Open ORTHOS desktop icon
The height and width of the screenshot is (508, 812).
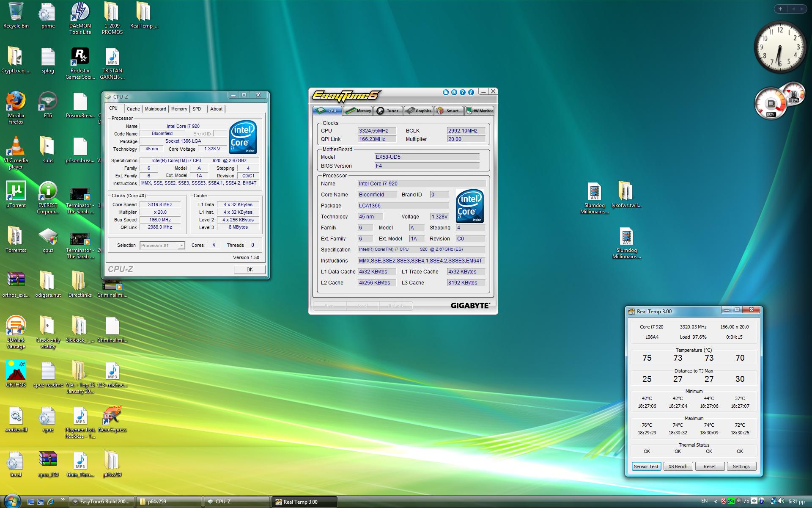(16, 374)
